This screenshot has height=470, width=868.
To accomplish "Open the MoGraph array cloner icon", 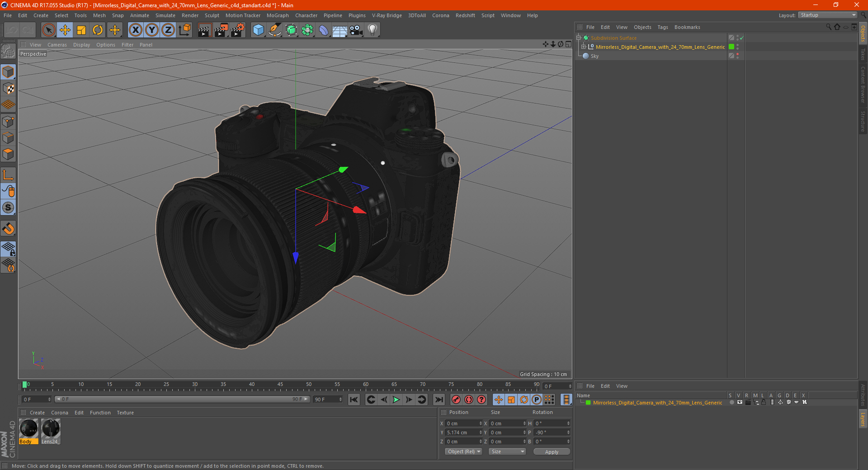I will pos(307,30).
